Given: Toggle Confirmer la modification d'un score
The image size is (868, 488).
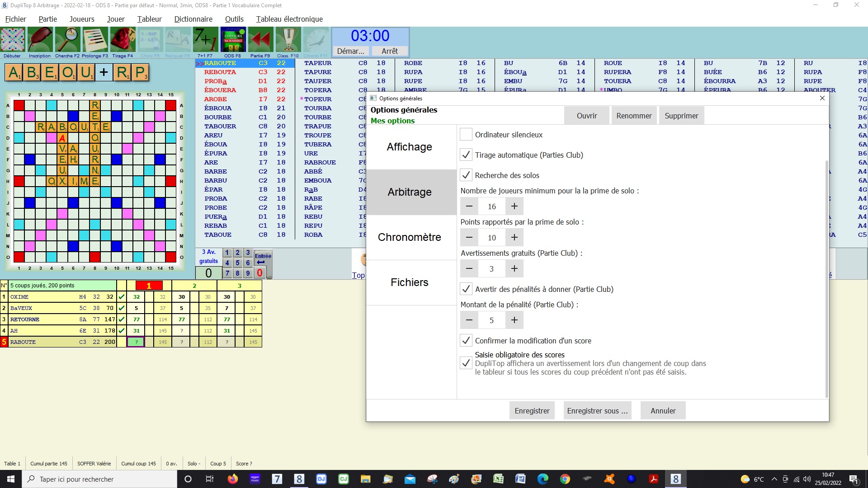Looking at the screenshot, I should [x=466, y=341].
